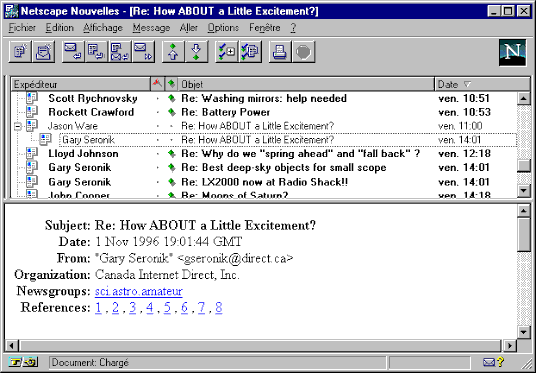
Task: Click the message icon beside Rockett Crawford
Action: click(32, 112)
